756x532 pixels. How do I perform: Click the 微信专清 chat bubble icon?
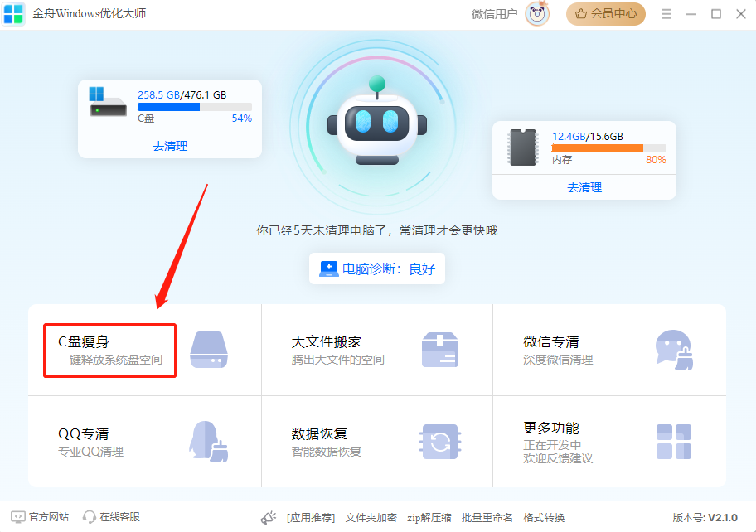(x=673, y=350)
